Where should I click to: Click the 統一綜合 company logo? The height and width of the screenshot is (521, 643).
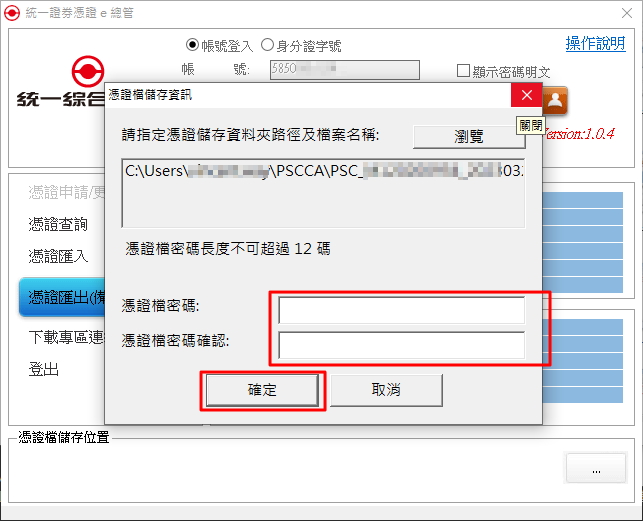pos(61,81)
